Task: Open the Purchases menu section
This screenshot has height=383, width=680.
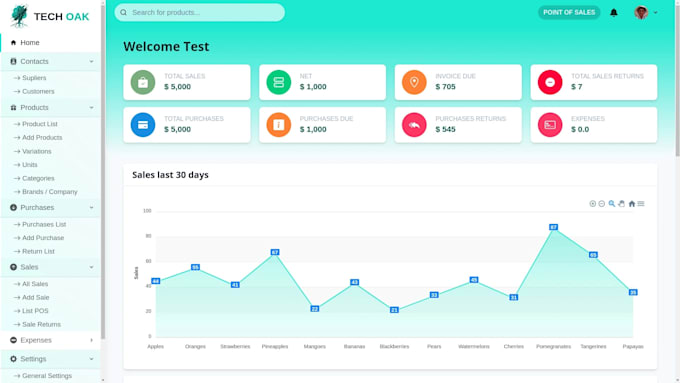Action: pos(50,208)
